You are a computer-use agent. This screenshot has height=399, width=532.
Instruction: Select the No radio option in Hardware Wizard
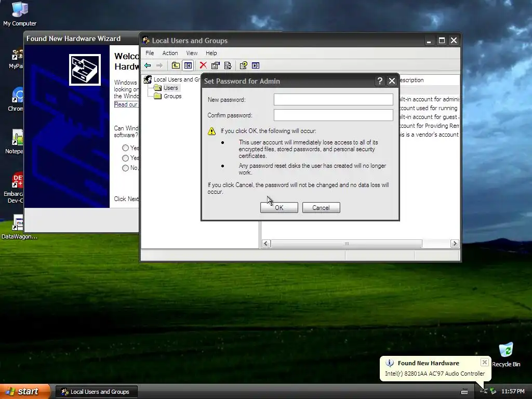point(126,168)
